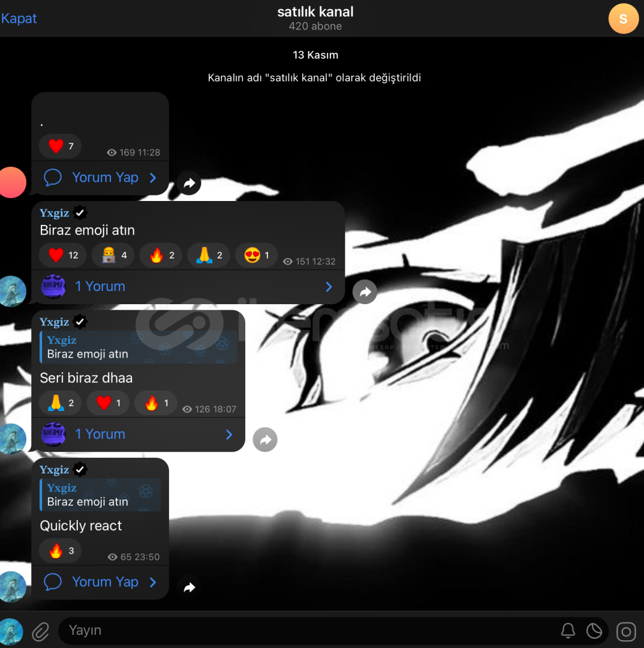
Task: Click the channel renamed service message
Action: coord(314,77)
